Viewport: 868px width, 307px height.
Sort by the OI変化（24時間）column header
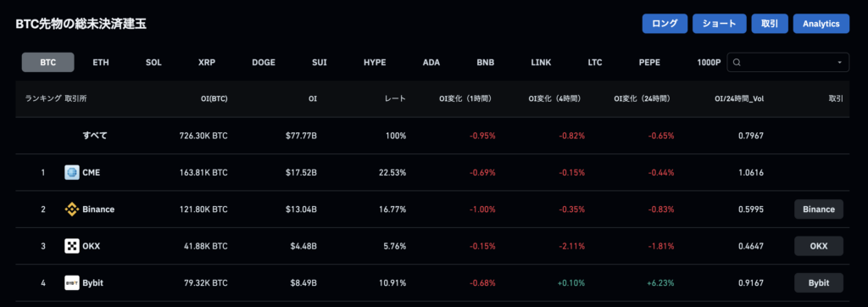point(643,99)
